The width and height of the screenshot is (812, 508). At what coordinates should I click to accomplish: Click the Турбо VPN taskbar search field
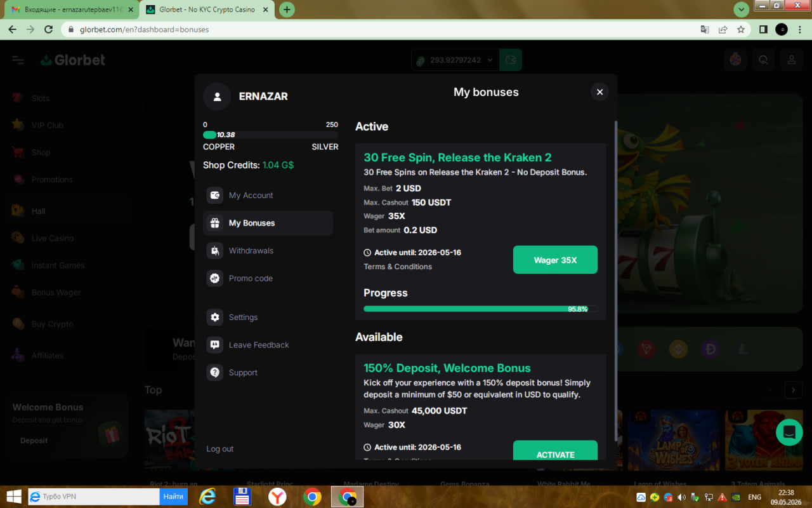click(x=93, y=497)
